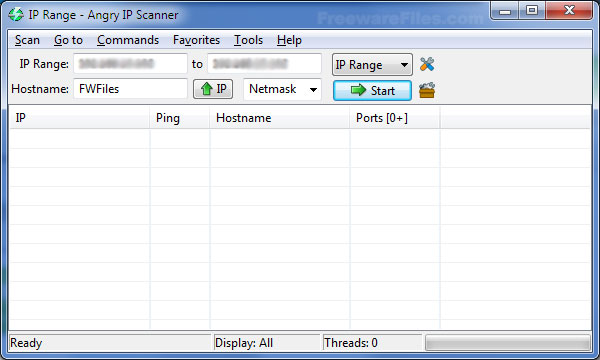
Task: Focus the starting IP address field
Action: point(130,64)
